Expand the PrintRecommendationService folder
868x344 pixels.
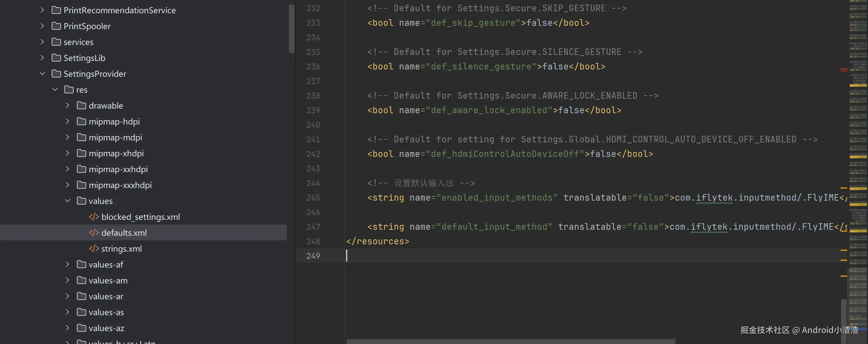[x=42, y=10]
